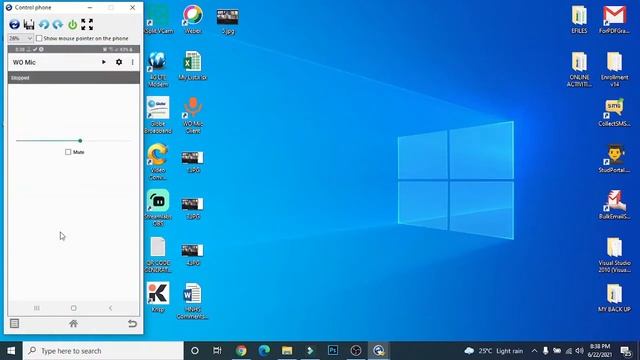Screen dimensions: 640x360
Task: Click the WO Mic volume slider handle
Action: [x=80, y=141]
